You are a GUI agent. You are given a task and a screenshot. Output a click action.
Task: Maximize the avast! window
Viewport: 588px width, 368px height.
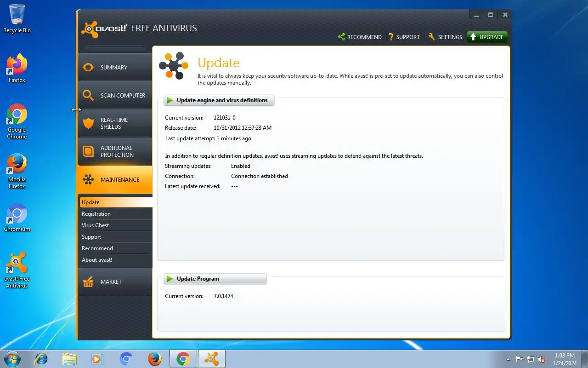click(x=491, y=15)
